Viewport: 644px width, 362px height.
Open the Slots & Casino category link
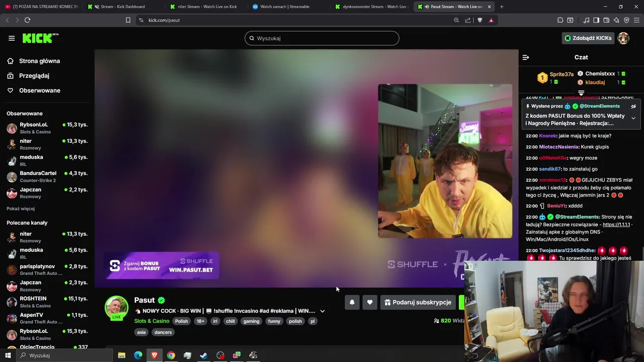click(151, 321)
